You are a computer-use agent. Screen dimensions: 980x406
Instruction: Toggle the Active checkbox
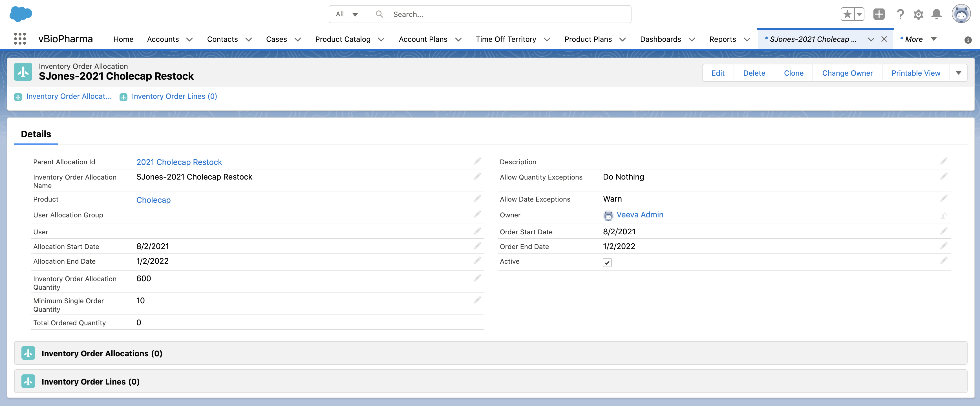[x=607, y=262]
